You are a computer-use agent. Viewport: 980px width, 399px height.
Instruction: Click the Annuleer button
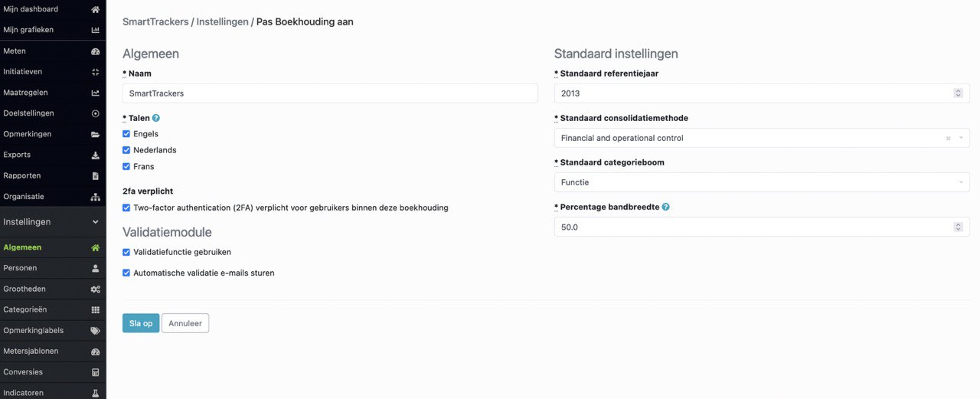tap(185, 323)
